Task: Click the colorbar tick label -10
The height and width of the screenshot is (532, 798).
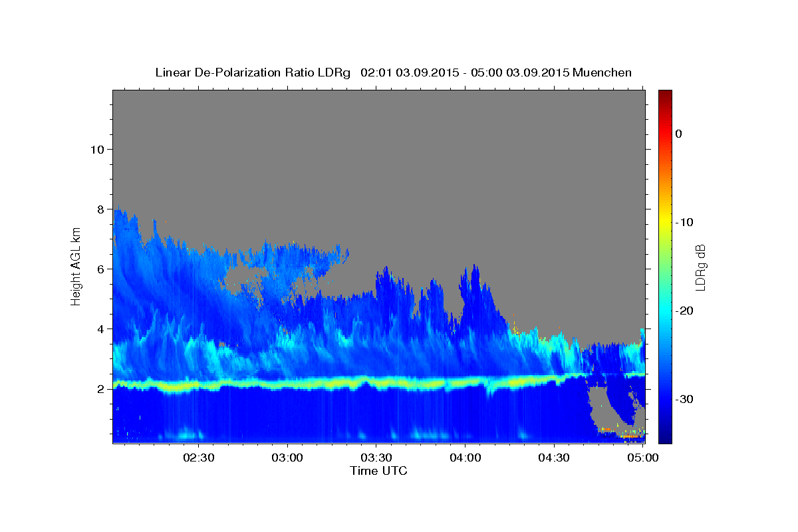Action: 685,222
